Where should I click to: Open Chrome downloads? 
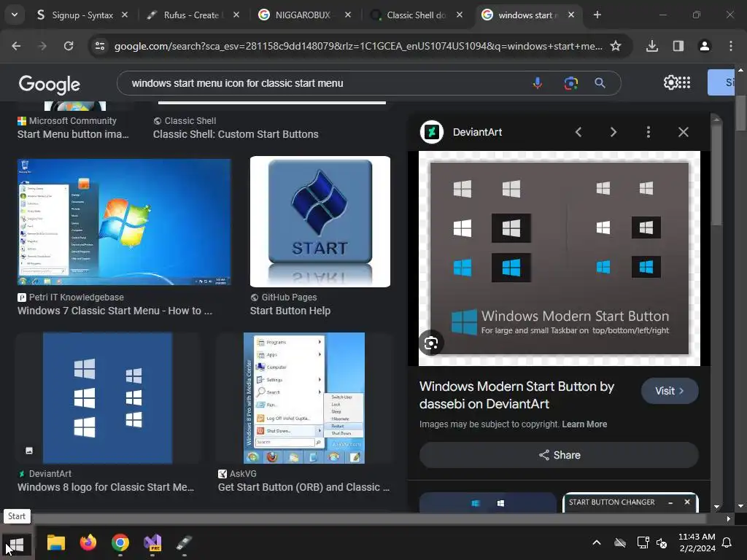coord(651,46)
